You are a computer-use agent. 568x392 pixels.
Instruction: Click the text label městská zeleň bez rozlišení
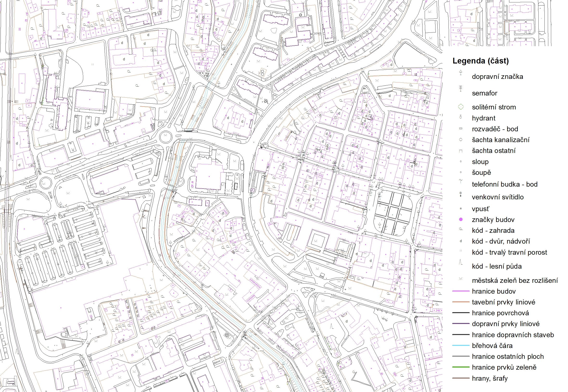(515, 280)
